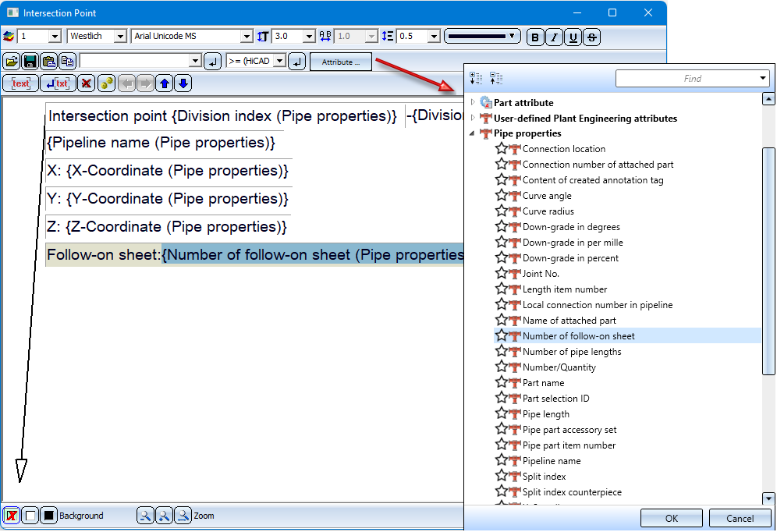Toggle underline formatting
Screen dimensions: 777x532
[x=573, y=37]
